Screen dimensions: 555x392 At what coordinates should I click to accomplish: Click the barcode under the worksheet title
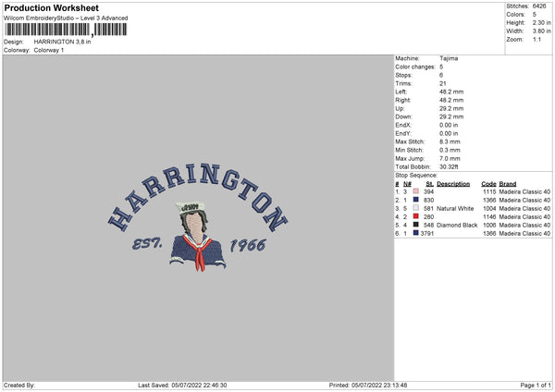click(x=66, y=30)
